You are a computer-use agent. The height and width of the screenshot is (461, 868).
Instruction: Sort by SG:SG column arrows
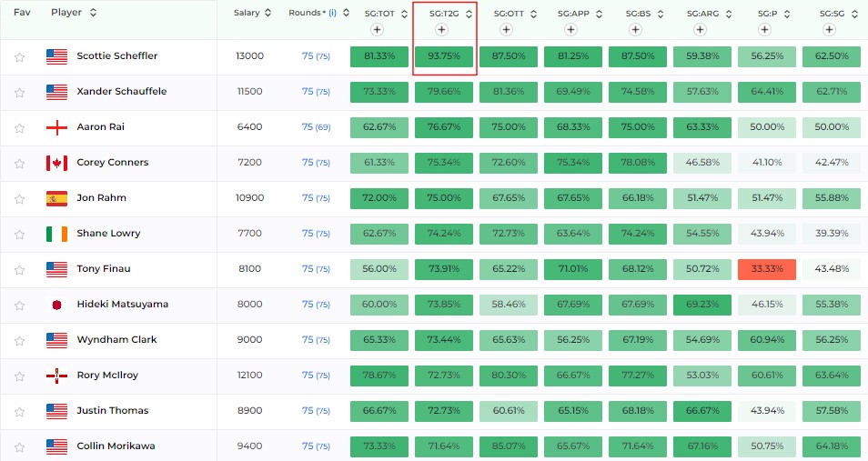[857, 14]
